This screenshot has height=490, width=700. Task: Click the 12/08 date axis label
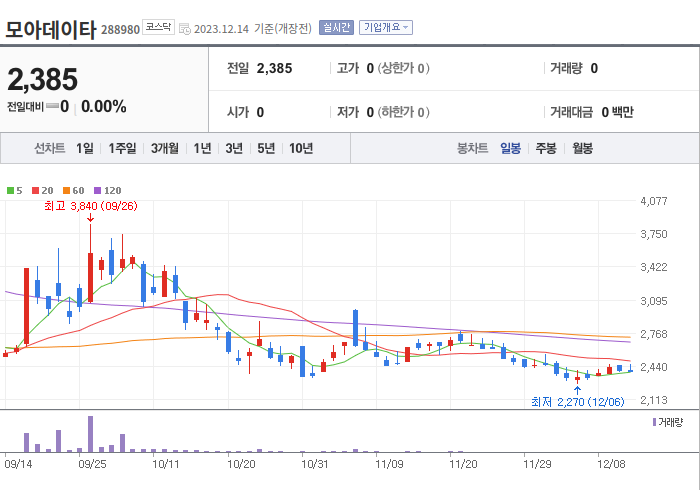coord(611,464)
